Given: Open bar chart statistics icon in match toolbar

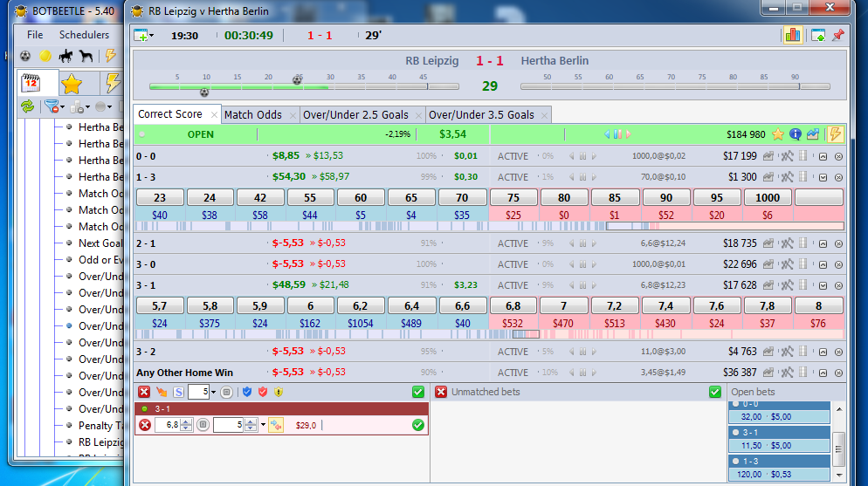Looking at the screenshot, I should [x=793, y=36].
